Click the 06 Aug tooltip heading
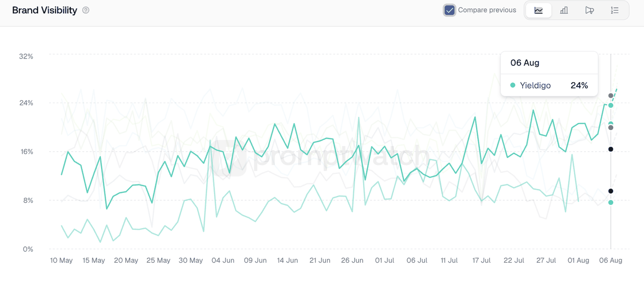This screenshot has height=285, width=644. tap(525, 63)
